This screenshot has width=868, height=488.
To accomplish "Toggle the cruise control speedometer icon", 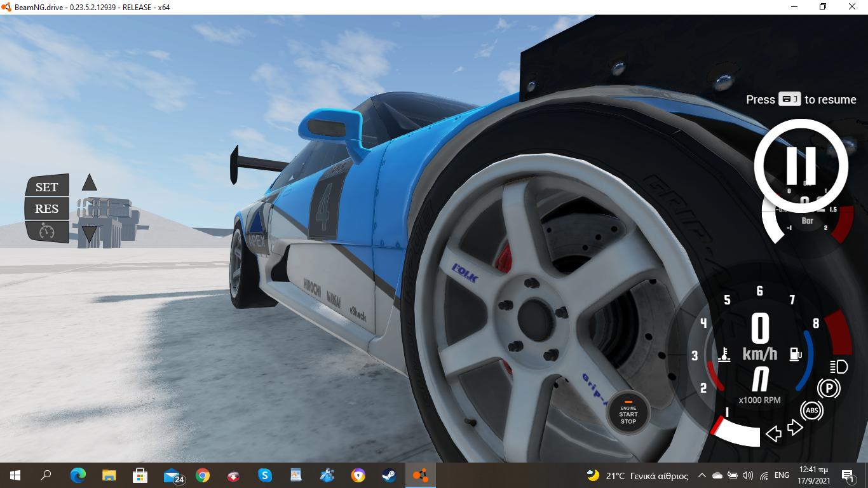I will pos(47,231).
